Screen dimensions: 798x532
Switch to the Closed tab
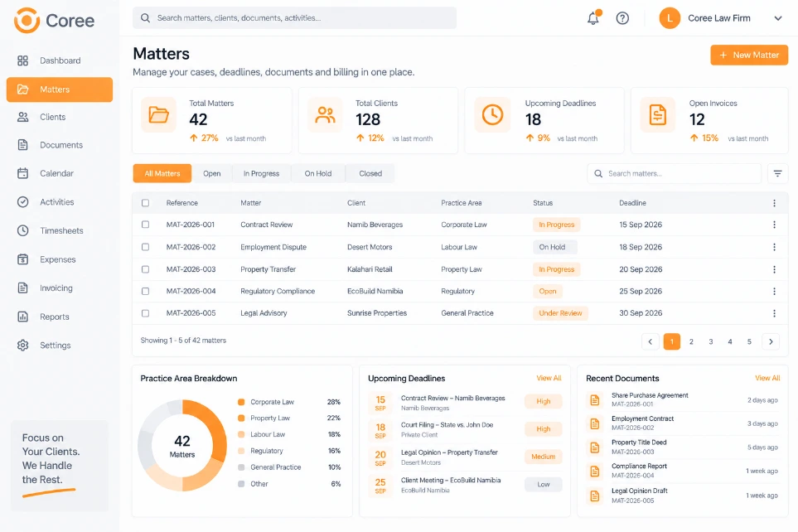(370, 173)
